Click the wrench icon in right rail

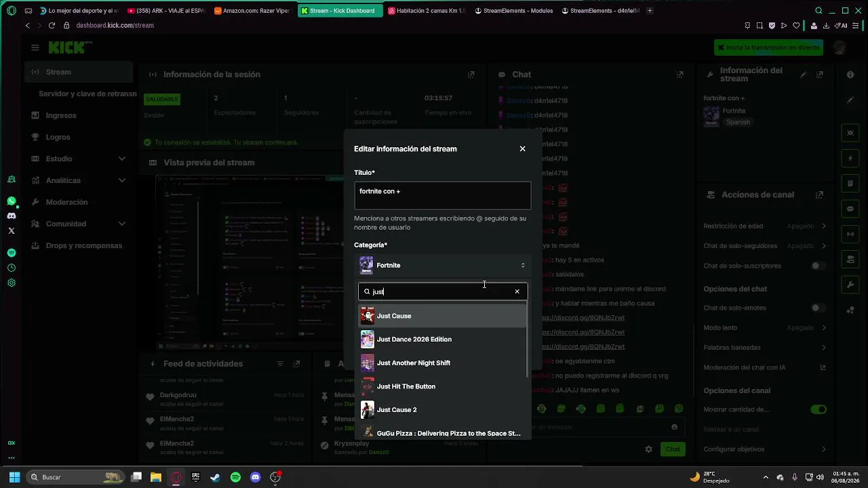click(x=850, y=285)
